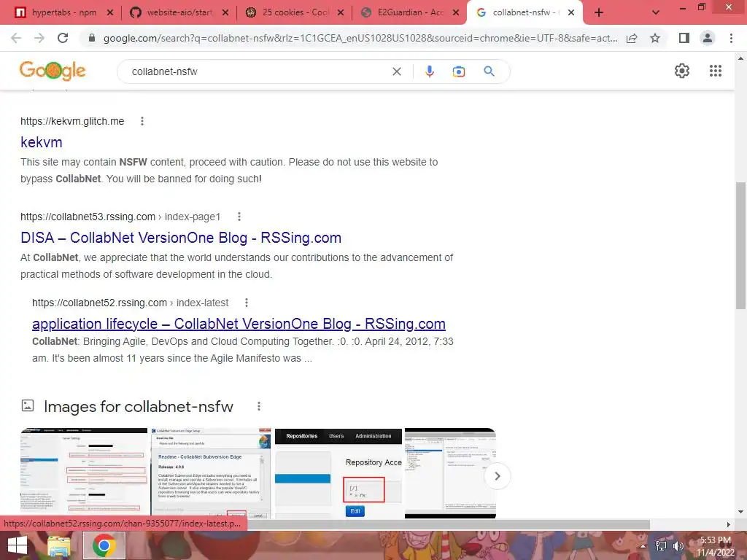Click the Images for collabnet-nsfw heading
Screen dimensions: 747x560
click(138, 407)
